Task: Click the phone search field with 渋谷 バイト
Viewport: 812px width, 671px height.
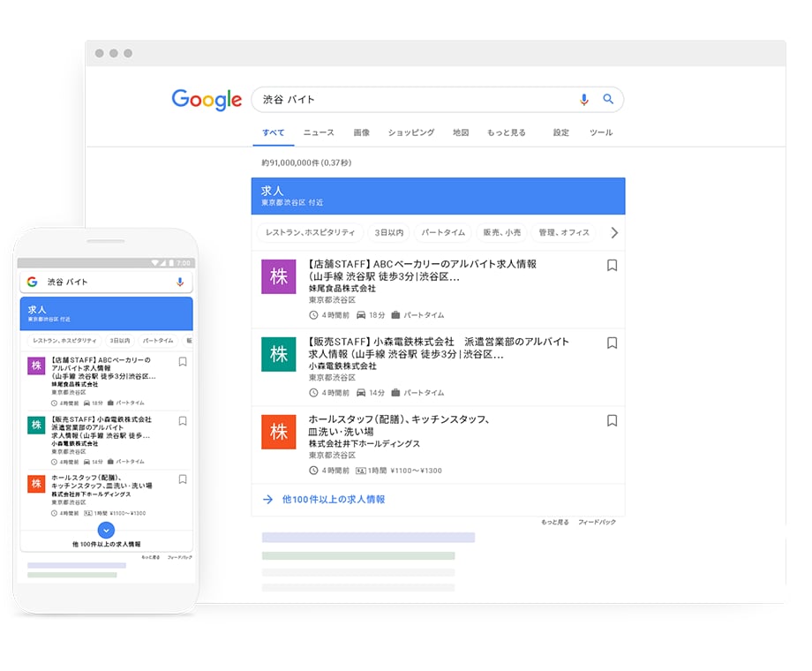Action: pos(106,282)
